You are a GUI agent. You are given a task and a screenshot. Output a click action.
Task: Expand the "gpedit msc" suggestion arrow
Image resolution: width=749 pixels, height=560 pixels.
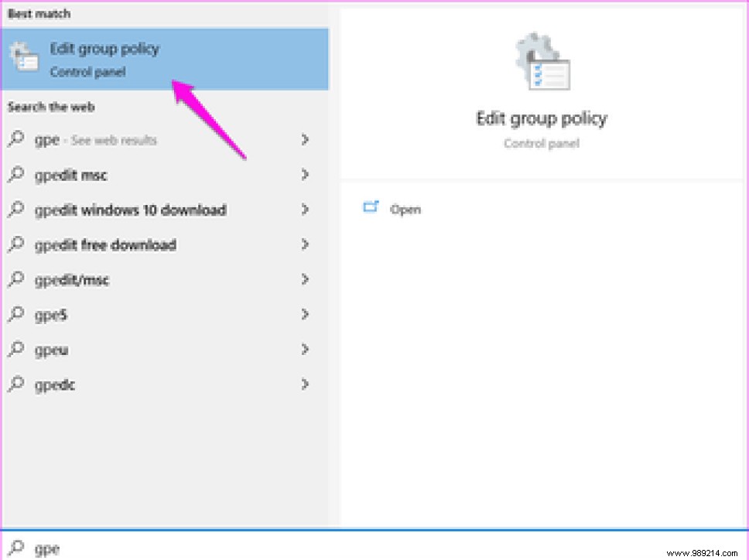click(x=306, y=175)
